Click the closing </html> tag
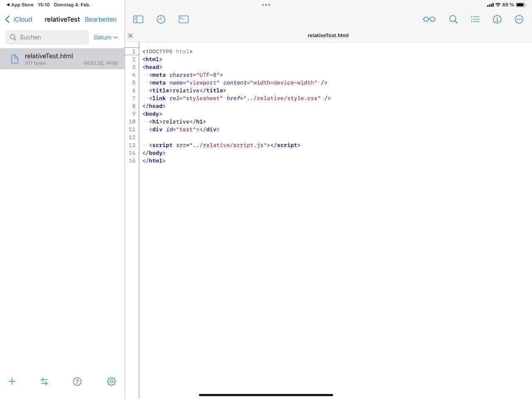 [x=154, y=161]
